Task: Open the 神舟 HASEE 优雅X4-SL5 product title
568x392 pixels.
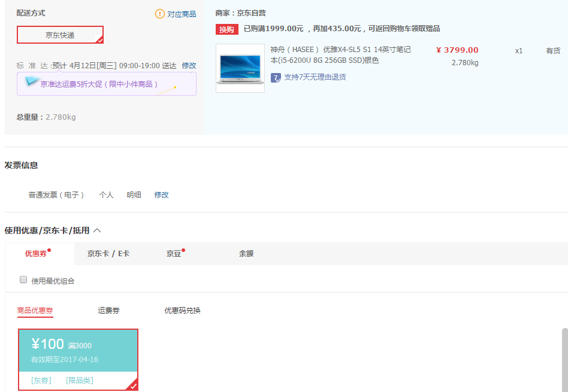Action: coord(340,54)
